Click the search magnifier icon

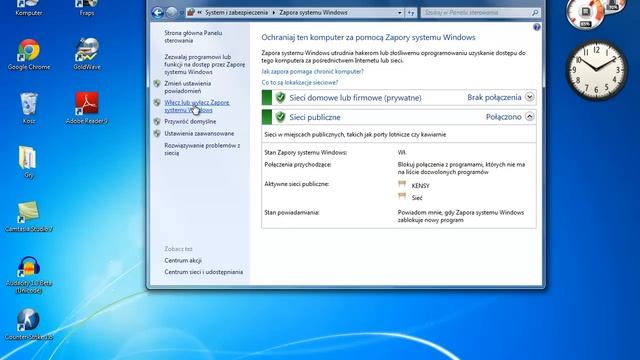[x=535, y=13]
